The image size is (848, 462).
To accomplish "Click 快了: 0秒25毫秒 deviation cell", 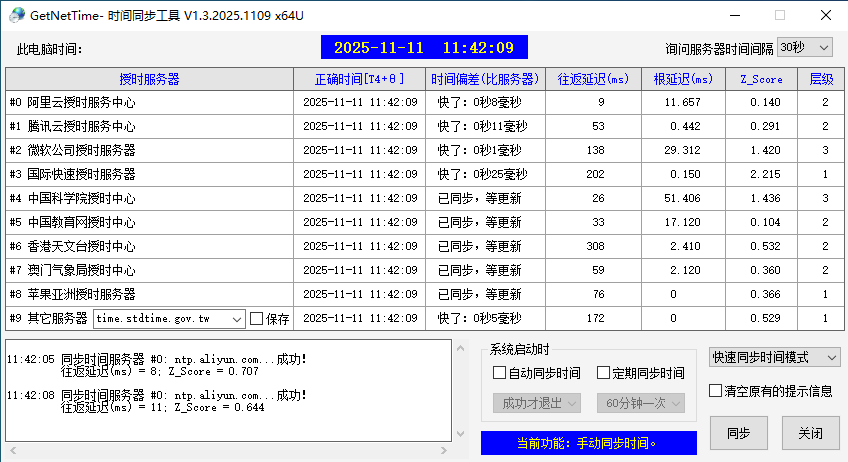I will [485, 174].
